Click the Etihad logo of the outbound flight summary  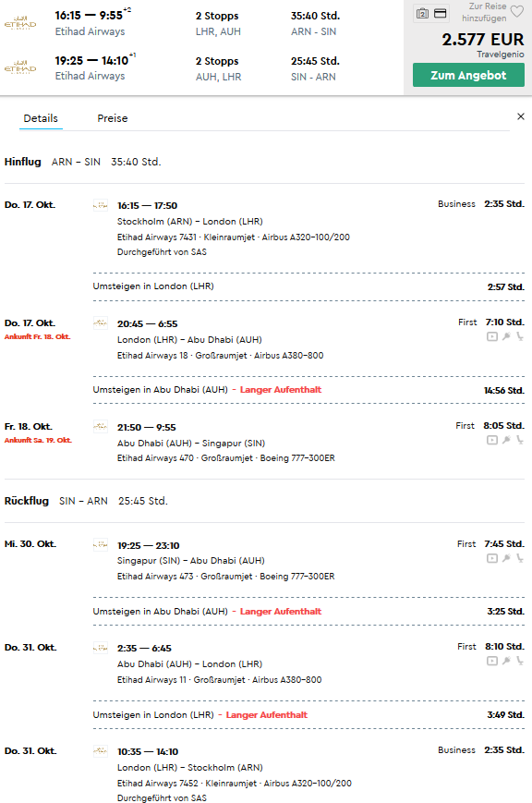[20, 23]
